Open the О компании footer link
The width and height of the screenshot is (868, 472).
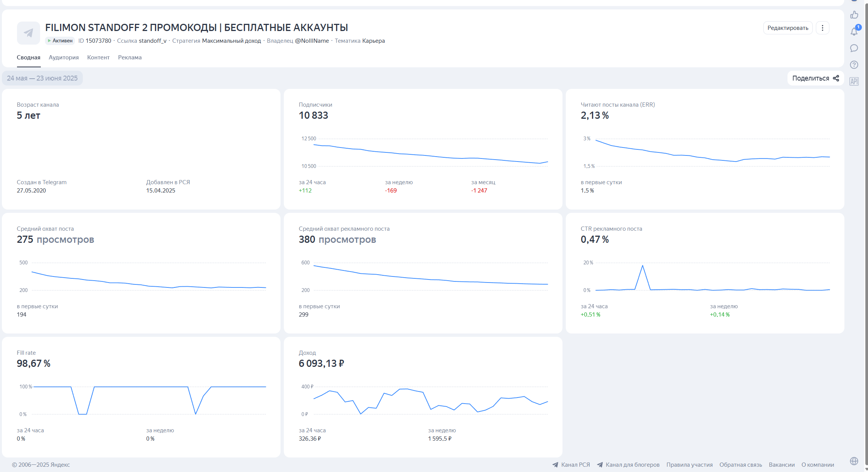[818, 465]
